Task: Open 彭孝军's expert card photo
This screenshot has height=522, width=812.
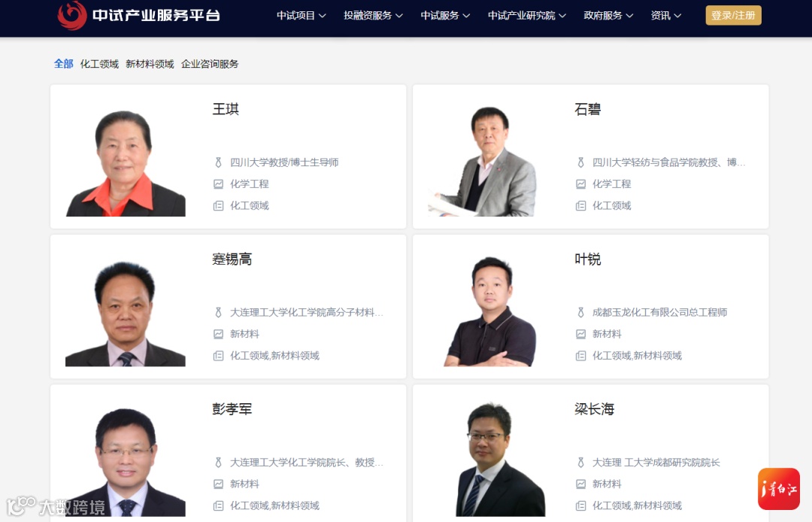Action: click(x=126, y=462)
